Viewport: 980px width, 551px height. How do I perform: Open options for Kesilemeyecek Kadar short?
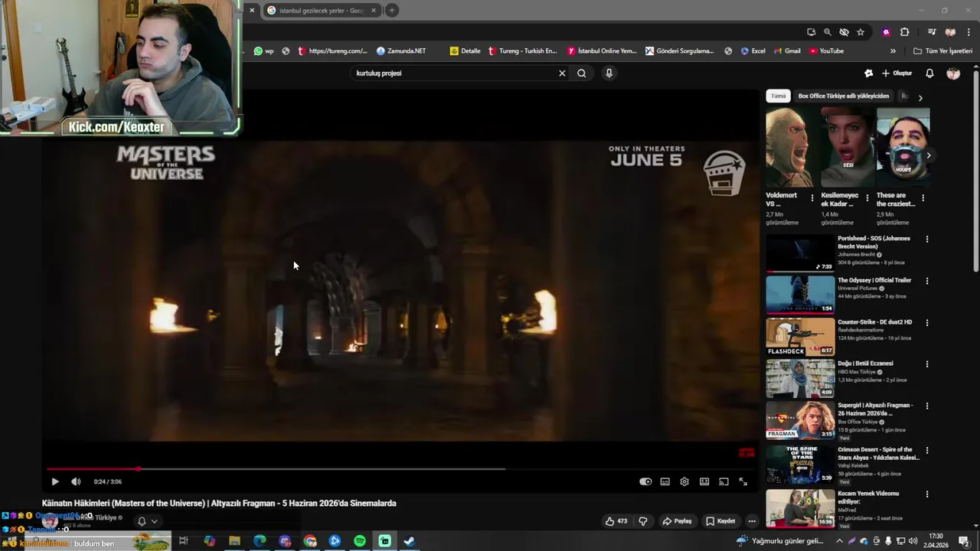point(867,197)
